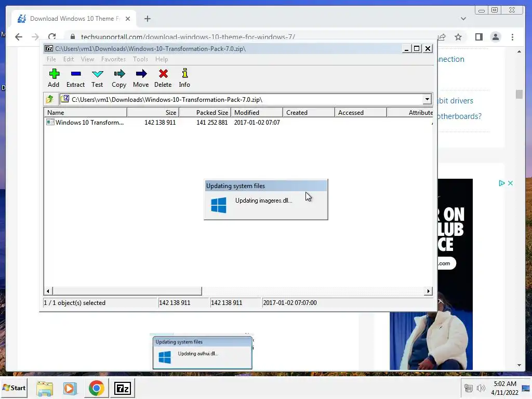
Task: Select the Copy toolbar icon
Action: pyautogui.click(x=119, y=78)
